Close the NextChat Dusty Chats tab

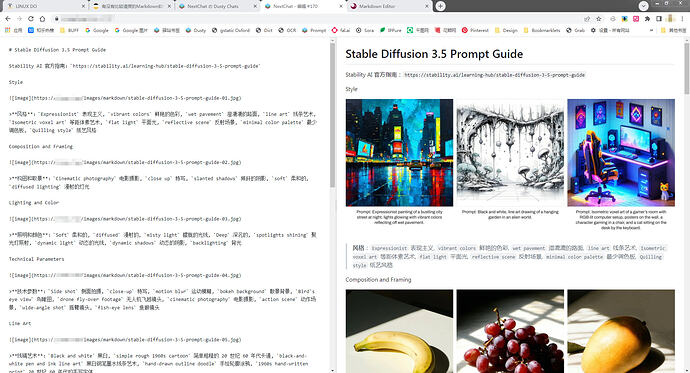255,6
